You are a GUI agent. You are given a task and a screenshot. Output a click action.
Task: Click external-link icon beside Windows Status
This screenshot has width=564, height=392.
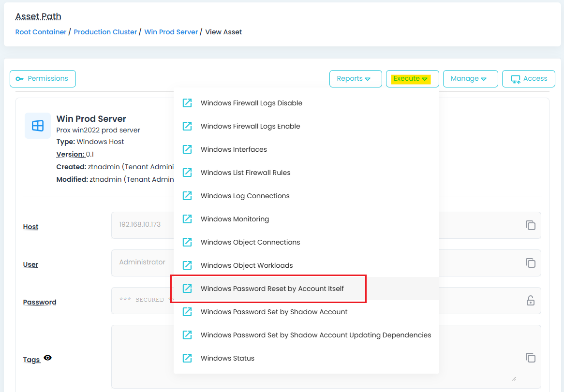(187, 358)
